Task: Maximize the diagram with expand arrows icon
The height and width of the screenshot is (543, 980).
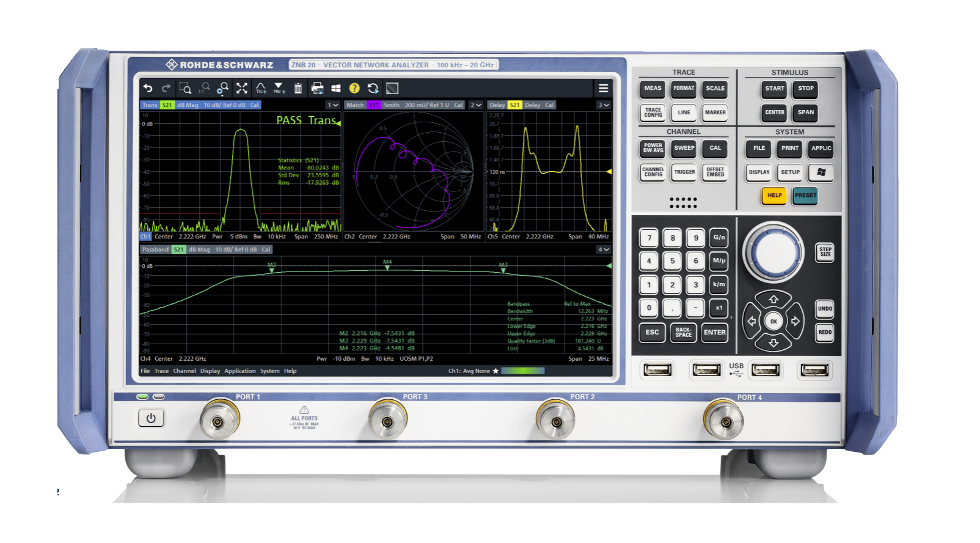Action: (x=242, y=89)
